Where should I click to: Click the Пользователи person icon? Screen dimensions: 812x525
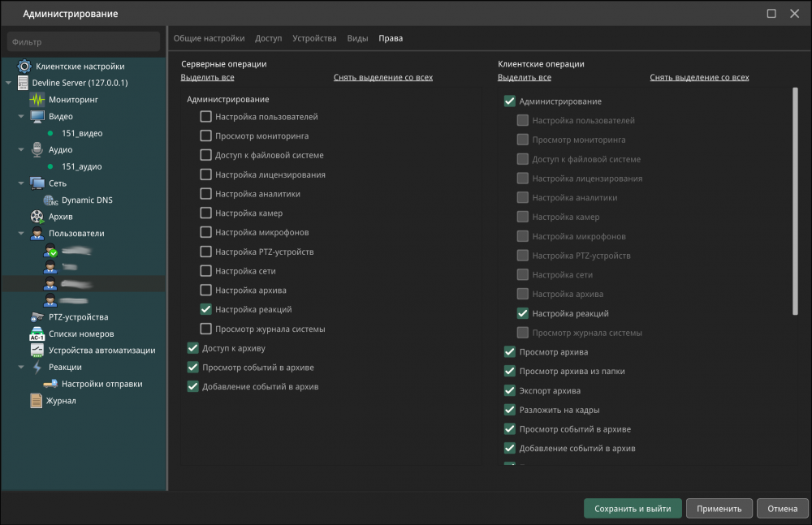37,234
